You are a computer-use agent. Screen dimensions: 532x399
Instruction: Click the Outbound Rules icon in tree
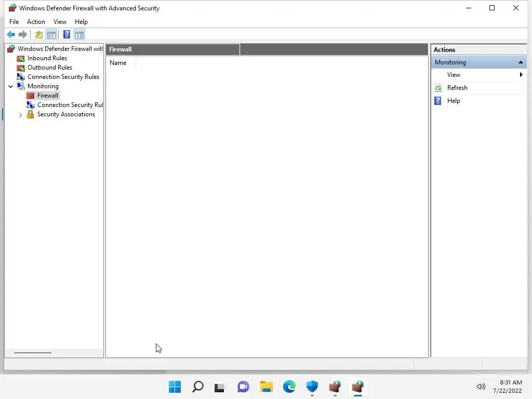[x=21, y=68]
